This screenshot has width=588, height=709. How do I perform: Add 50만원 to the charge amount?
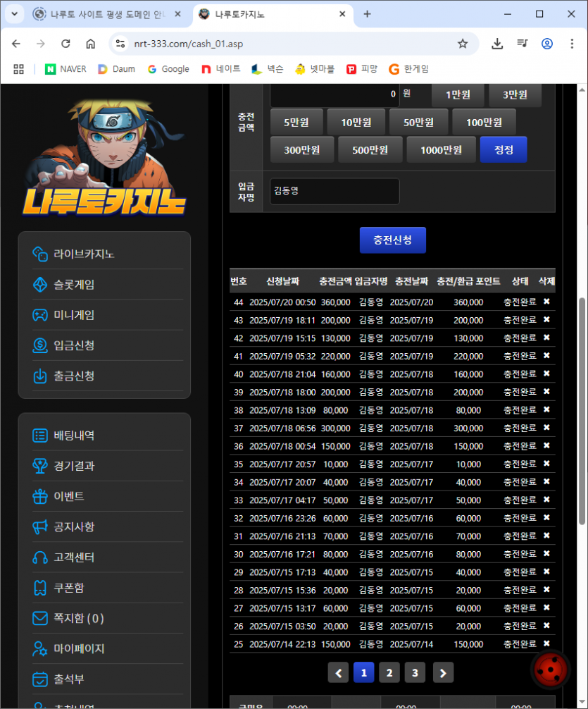tap(418, 122)
